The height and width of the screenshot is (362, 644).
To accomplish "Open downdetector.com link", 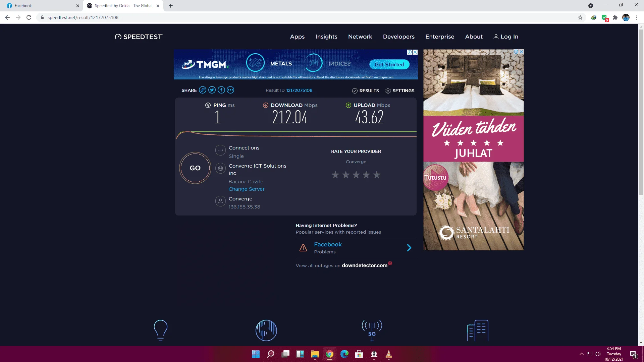I will [x=365, y=265].
